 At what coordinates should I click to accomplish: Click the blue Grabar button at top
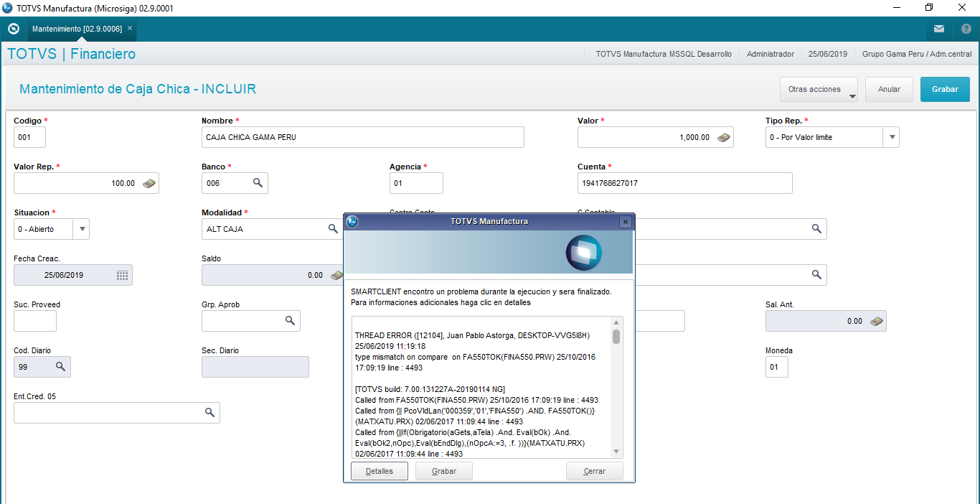[x=945, y=90]
